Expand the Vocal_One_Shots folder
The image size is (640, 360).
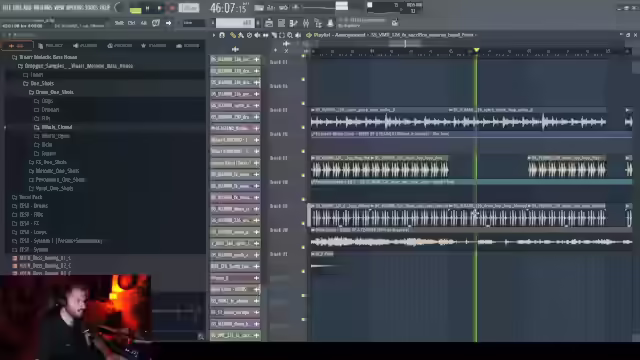(51, 189)
